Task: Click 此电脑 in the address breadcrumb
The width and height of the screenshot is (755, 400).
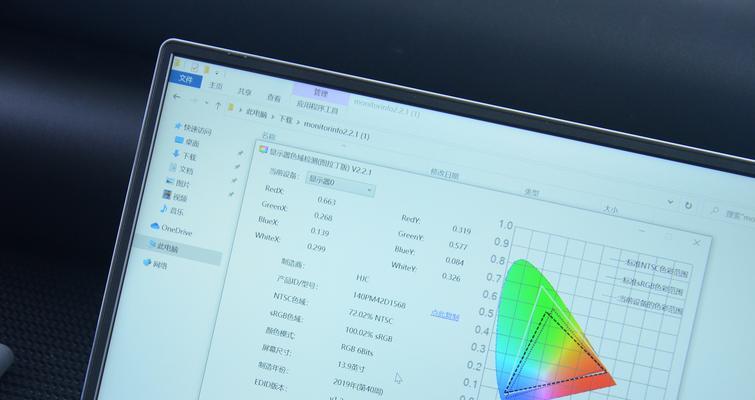Action: click(x=256, y=113)
